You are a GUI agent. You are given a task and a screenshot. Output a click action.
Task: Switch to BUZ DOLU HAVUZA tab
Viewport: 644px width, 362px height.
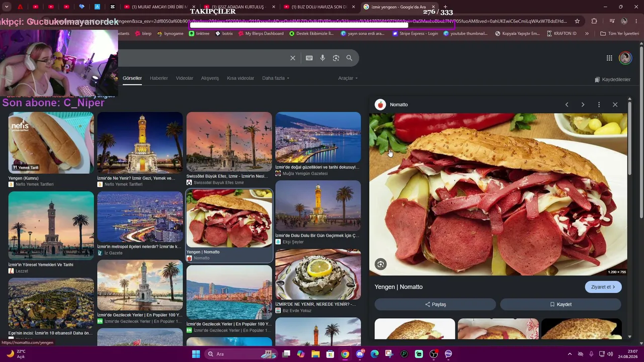[x=319, y=7]
